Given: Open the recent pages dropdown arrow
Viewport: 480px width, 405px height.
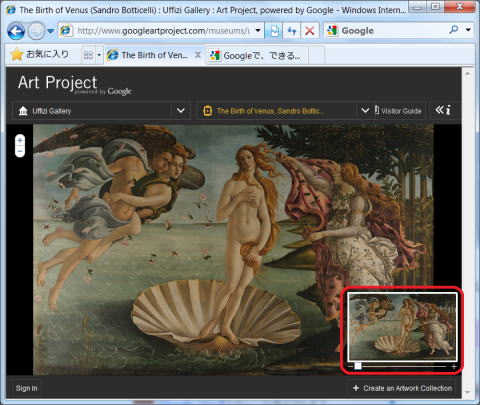Looking at the screenshot, I should pos(50,31).
